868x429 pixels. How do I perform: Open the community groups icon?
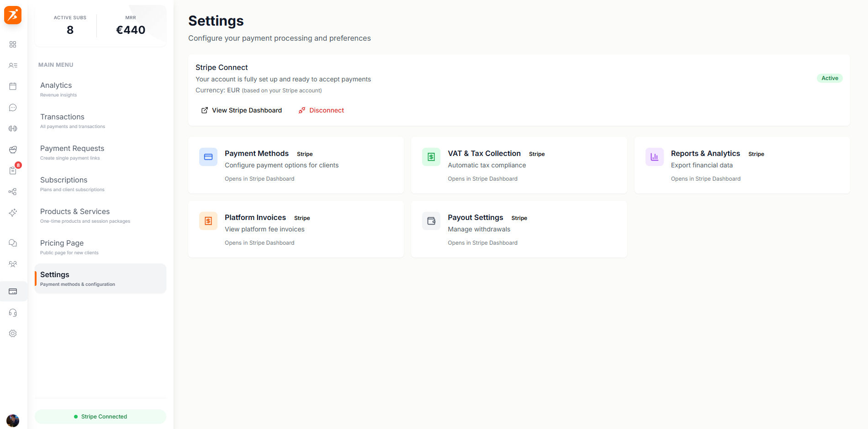pos(13,264)
